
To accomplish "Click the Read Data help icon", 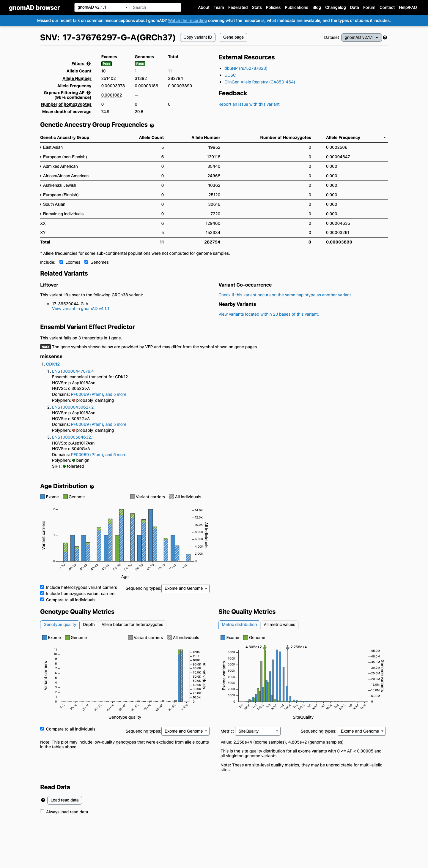I will tap(43, 800).
